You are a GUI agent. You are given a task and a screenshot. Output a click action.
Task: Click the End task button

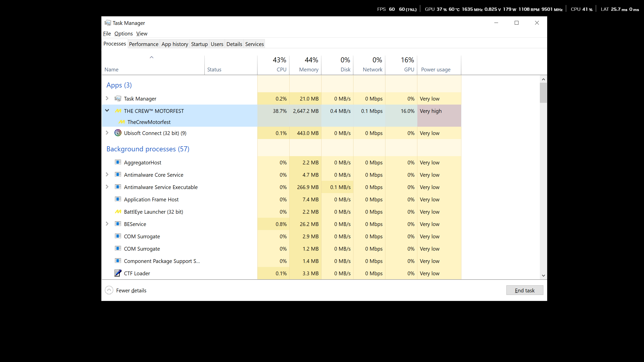coord(525,290)
